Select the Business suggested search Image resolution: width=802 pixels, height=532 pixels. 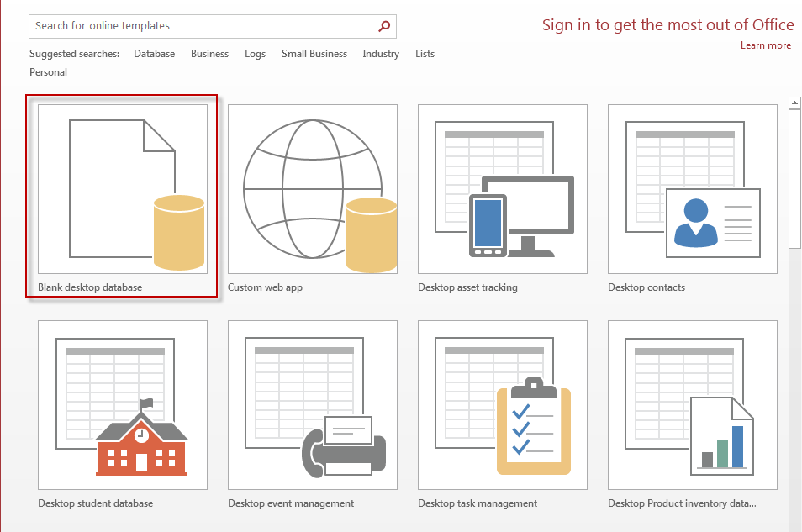coord(209,54)
